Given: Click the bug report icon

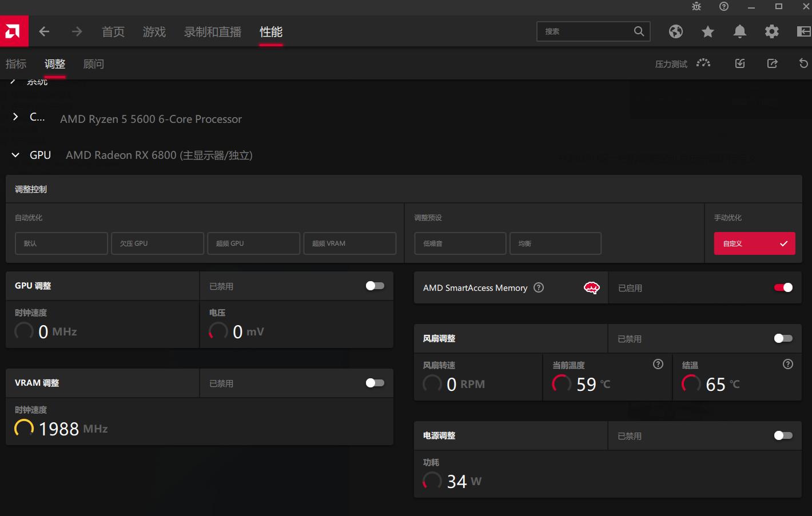Looking at the screenshot, I should click(696, 6).
